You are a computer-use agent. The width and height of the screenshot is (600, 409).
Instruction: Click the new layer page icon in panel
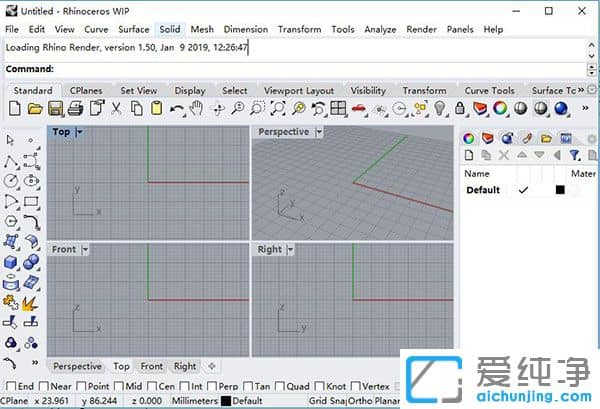pyautogui.click(x=469, y=155)
